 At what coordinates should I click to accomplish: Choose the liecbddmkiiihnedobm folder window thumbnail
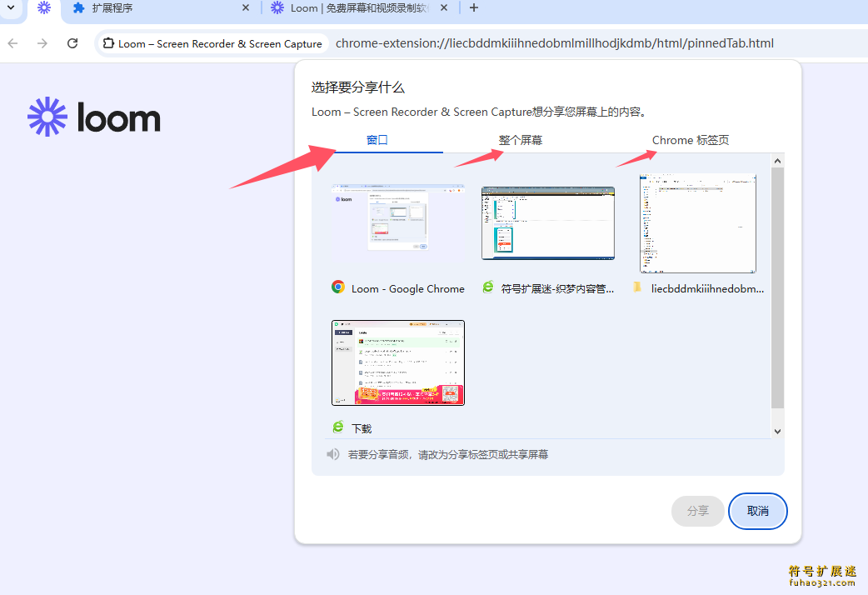tap(698, 223)
